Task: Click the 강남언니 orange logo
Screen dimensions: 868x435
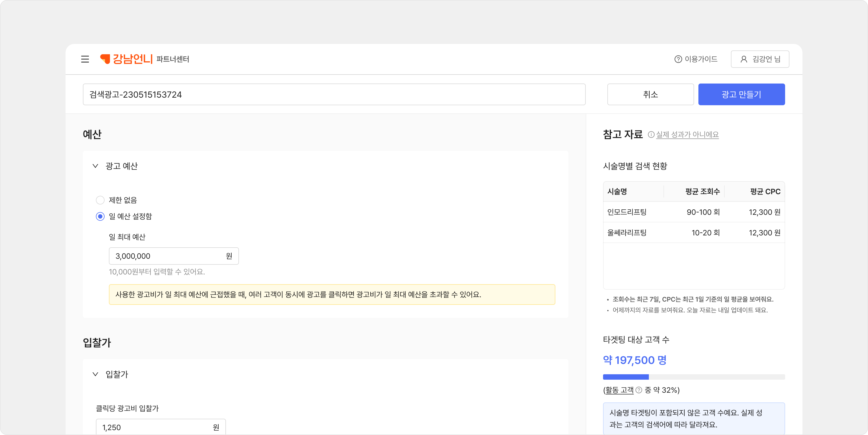Action: [x=127, y=59]
